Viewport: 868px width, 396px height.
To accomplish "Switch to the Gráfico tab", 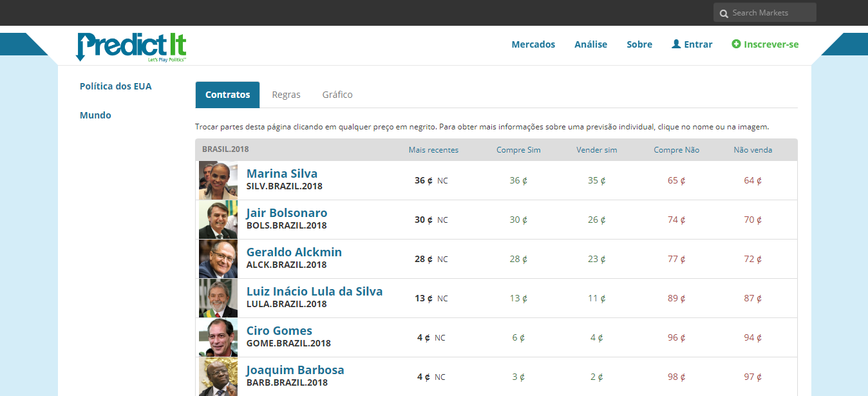I will (x=337, y=95).
